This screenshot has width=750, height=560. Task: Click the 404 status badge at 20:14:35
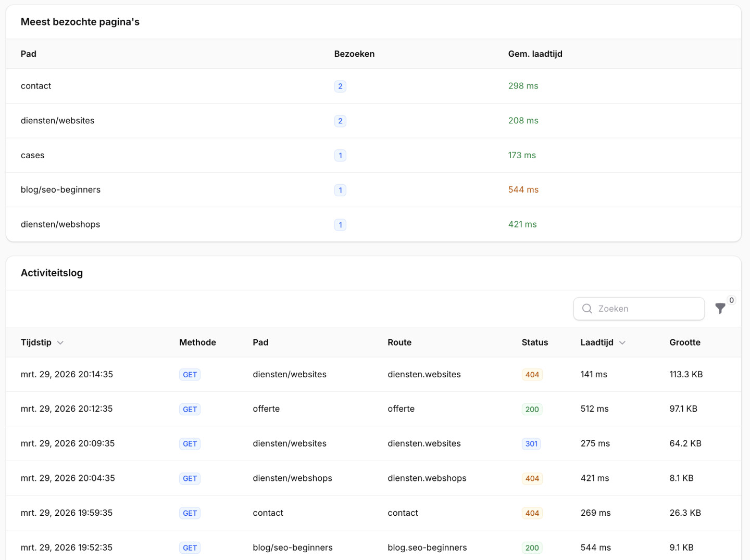(532, 375)
